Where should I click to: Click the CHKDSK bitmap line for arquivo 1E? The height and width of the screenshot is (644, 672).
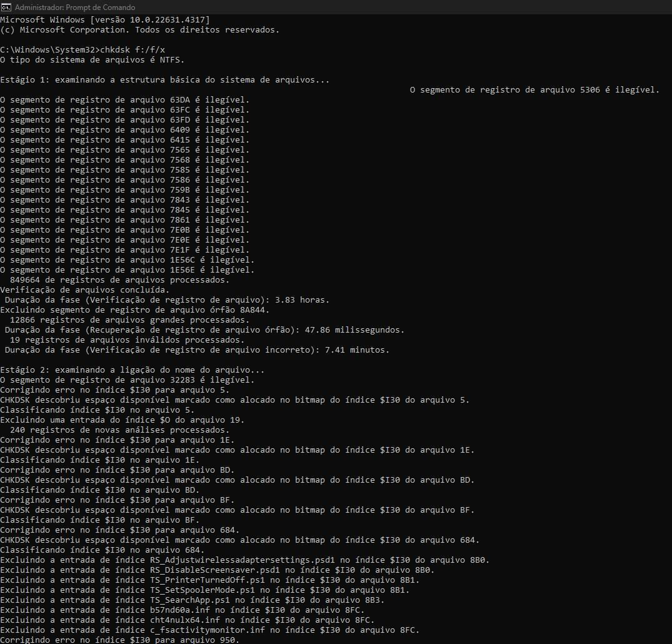[x=238, y=450]
